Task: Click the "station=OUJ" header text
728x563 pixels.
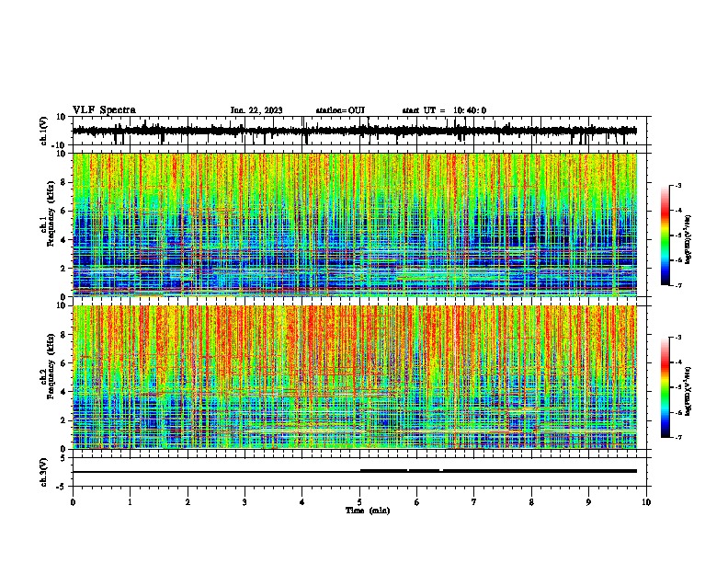Action: [x=340, y=110]
